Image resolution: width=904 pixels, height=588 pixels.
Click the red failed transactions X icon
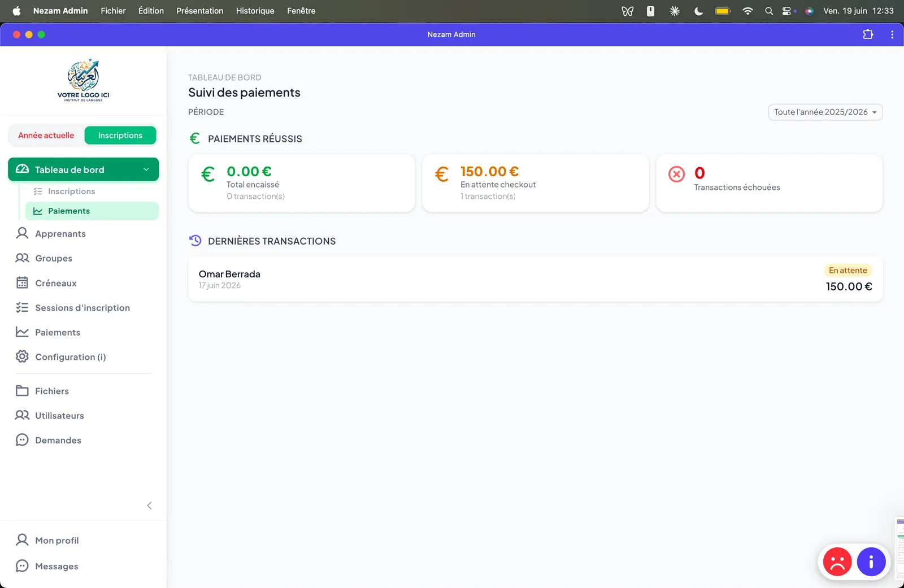point(676,174)
